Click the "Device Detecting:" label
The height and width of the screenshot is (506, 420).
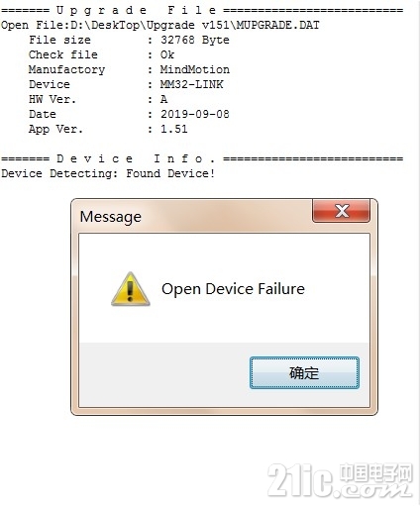click(59, 173)
